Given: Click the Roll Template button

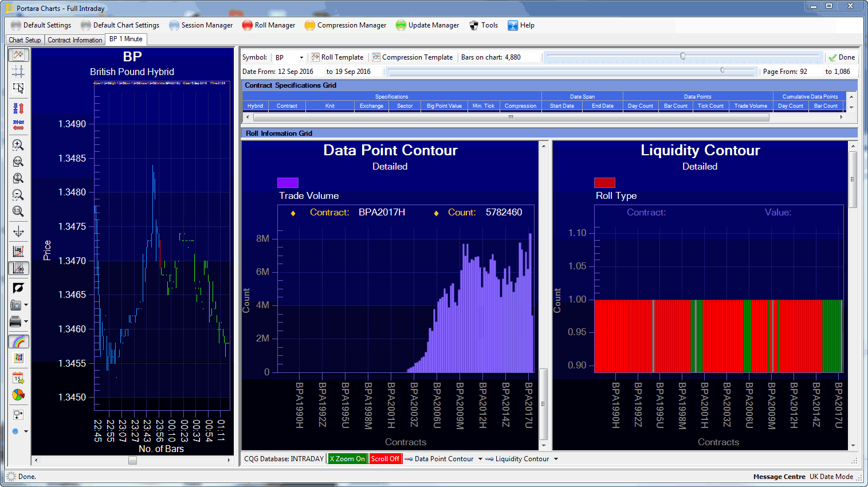Looking at the screenshot, I should [337, 57].
